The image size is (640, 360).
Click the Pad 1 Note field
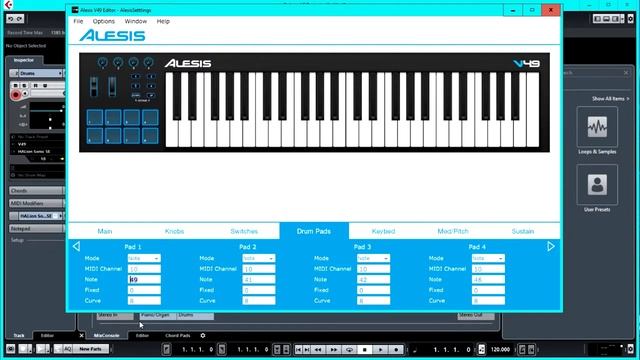pyautogui.click(x=144, y=280)
